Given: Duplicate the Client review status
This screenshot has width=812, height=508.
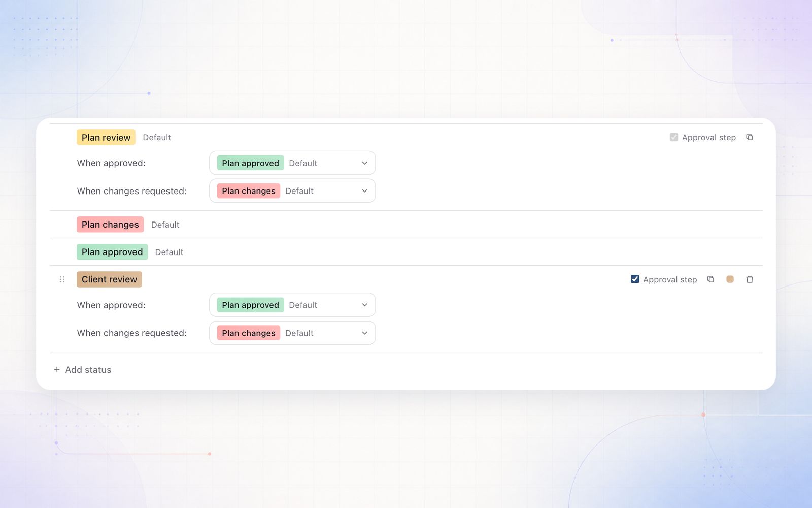Looking at the screenshot, I should 710,279.
